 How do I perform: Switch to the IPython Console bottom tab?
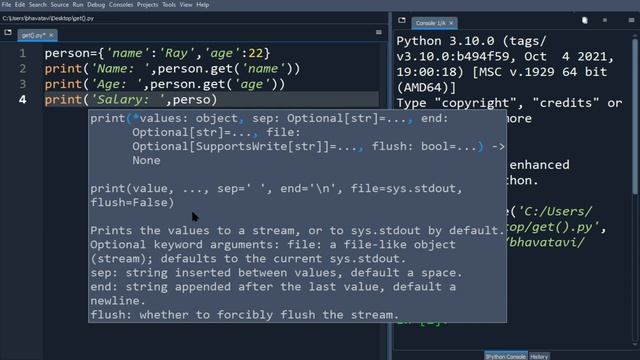pyautogui.click(x=505, y=357)
